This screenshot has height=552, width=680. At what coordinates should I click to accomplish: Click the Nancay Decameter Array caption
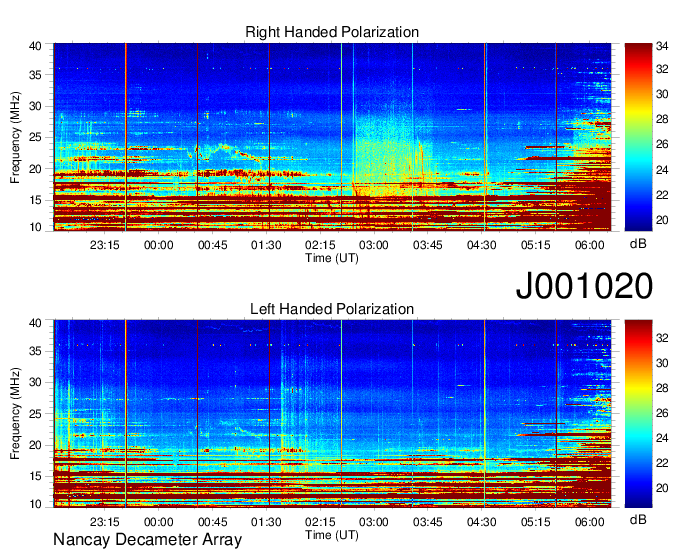(147, 540)
